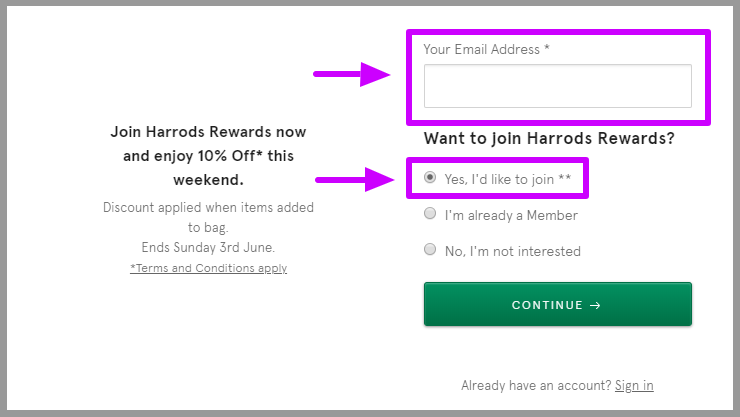The image size is (740, 417).
Task: Choose the 'No, I'm not interested' radio option
Action: (x=430, y=249)
